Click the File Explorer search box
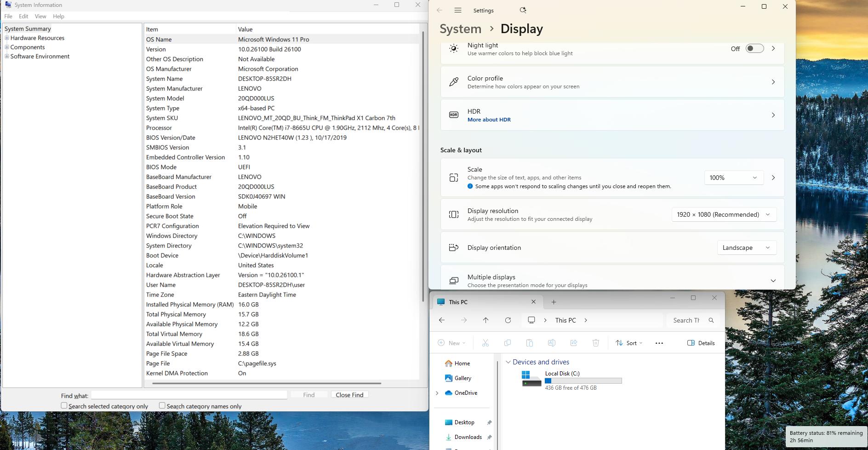868x450 pixels. pyautogui.click(x=693, y=320)
